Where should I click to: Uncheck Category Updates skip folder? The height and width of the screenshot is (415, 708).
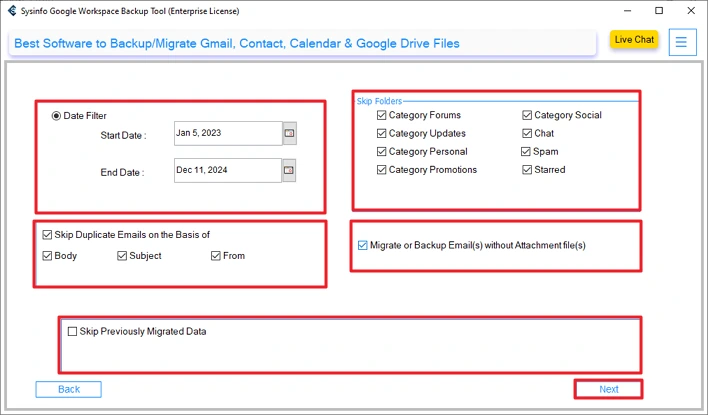[x=382, y=133]
